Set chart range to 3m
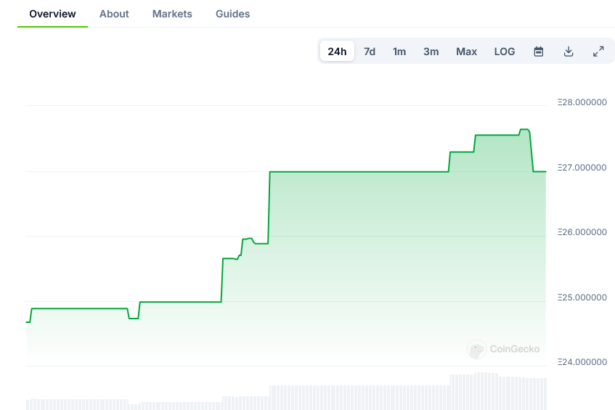This screenshot has width=615, height=410. tap(431, 51)
